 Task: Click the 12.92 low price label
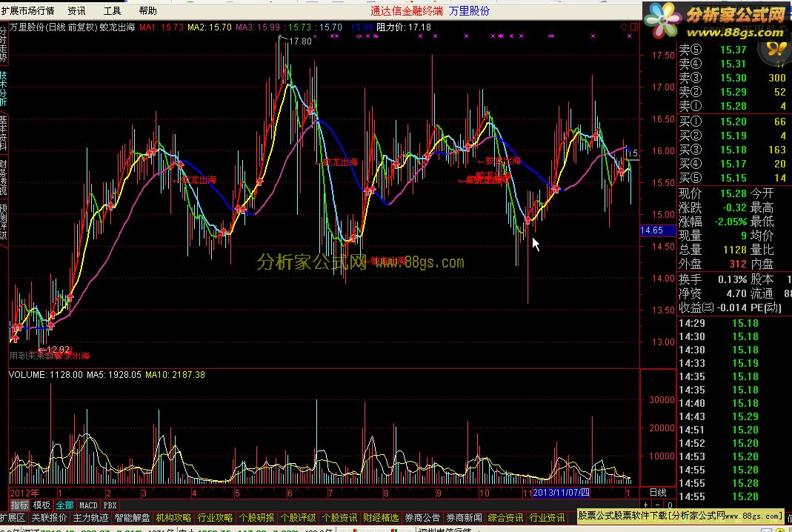(58, 350)
